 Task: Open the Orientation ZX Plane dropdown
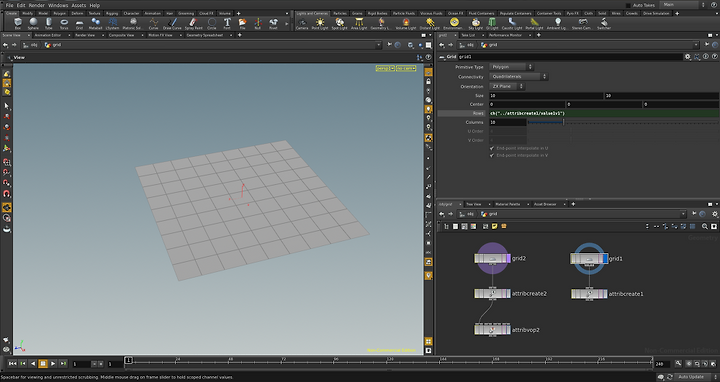tap(506, 86)
